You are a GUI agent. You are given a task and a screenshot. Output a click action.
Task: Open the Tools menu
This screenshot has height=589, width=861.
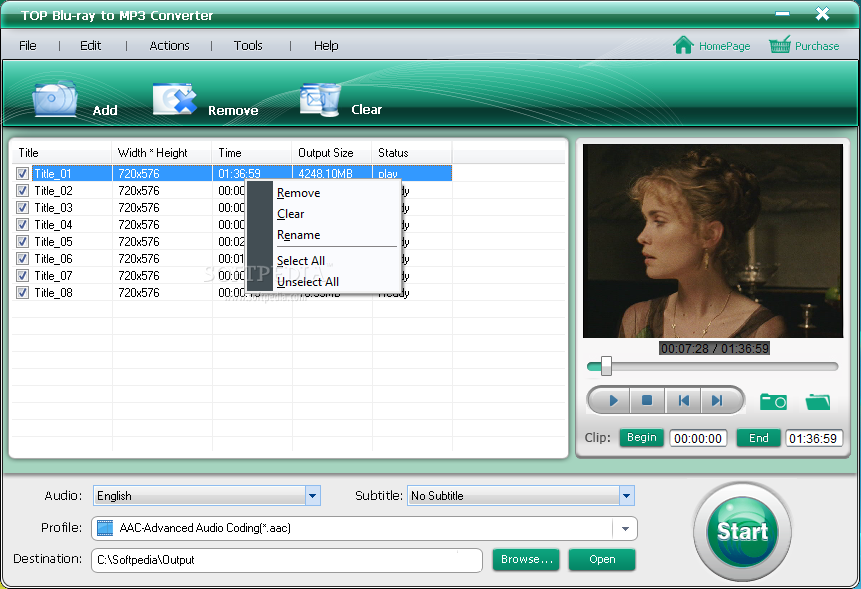pyautogui.click(x=248, y=46)
